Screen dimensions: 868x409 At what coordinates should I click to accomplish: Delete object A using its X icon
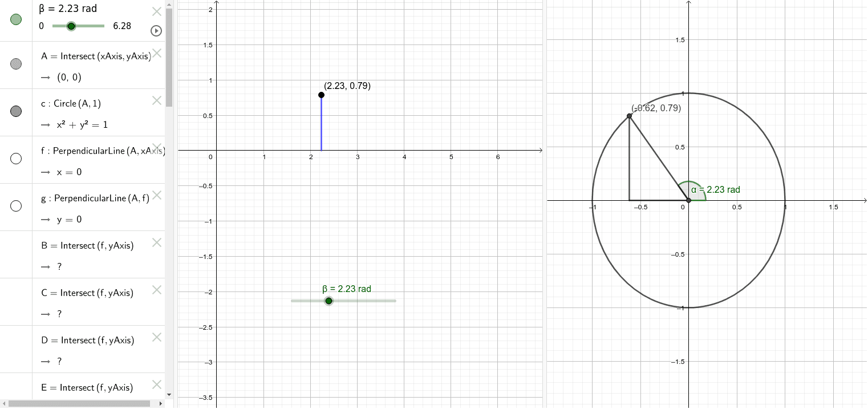(x=156, y=52)
